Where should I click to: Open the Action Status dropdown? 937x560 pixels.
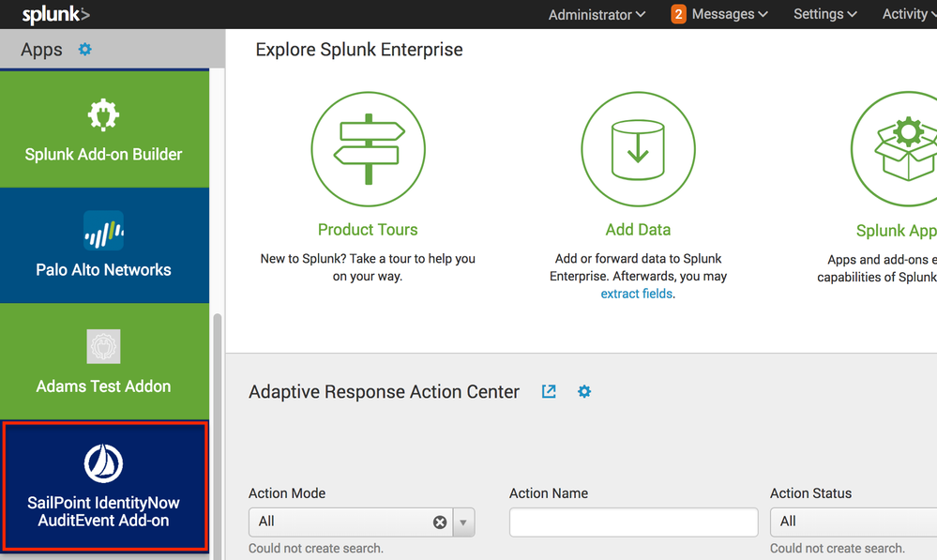tap(852, 522)
